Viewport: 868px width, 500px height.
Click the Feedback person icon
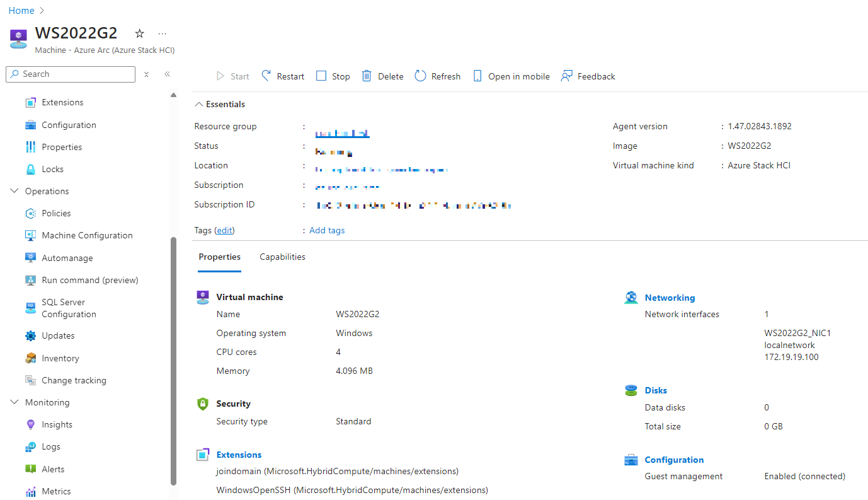coord(566,76)
